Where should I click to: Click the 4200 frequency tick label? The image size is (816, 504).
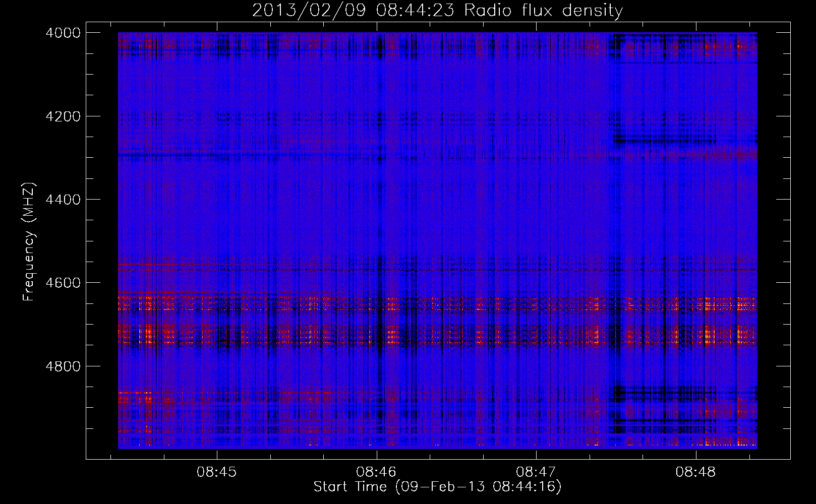pyautogui.click(x=63, y=116)
